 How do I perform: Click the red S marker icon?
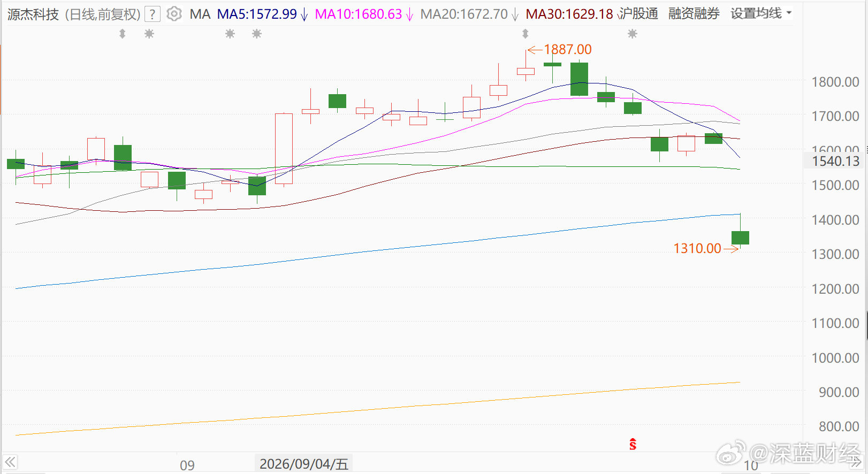633,444
